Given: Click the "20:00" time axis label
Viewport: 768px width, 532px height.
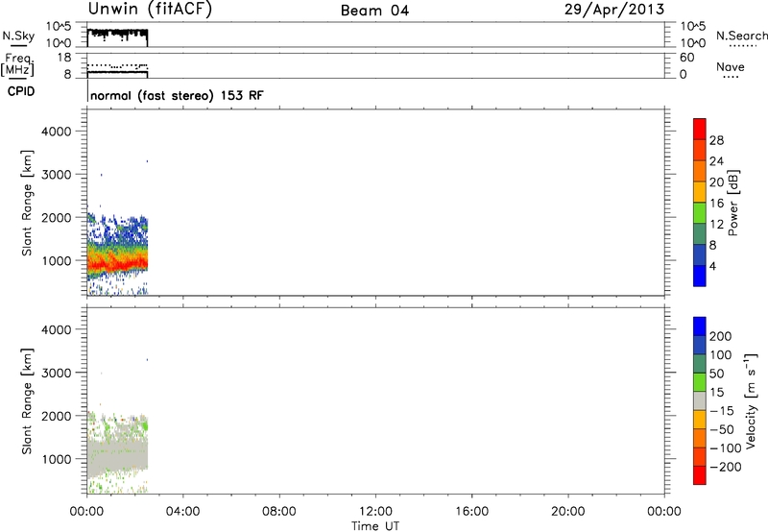Looking at the screenshot, I should click(x=568, y=512).
